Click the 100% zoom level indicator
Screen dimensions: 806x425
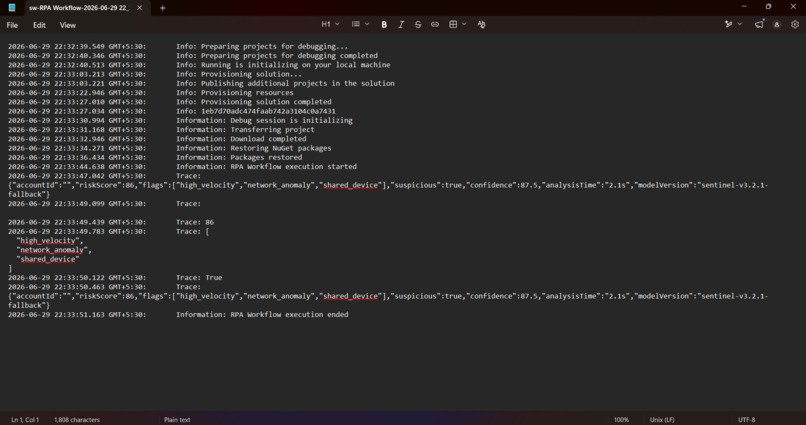coord(621,419)
